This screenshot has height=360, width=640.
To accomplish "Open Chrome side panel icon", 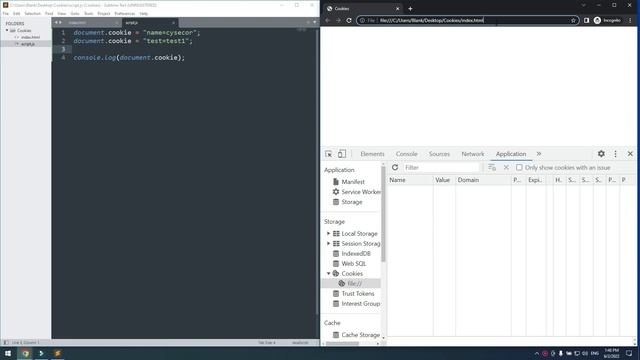I will (x=587, y=20).
